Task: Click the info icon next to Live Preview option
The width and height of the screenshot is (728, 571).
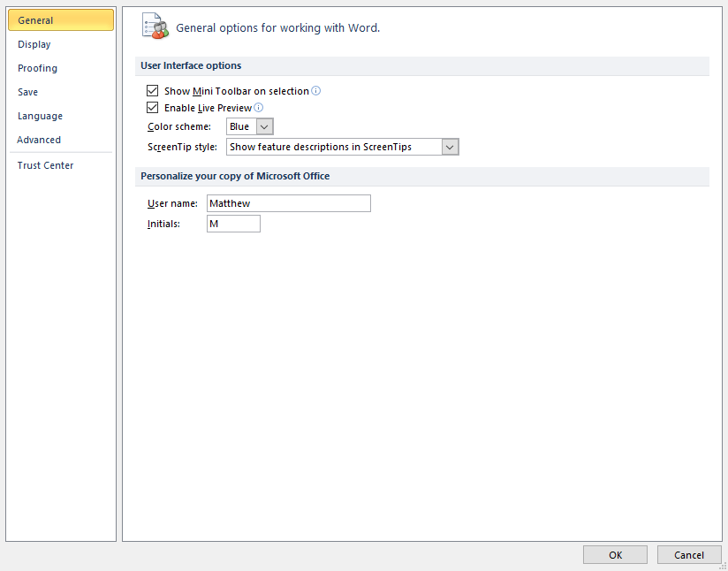Action: pos(259,107)
